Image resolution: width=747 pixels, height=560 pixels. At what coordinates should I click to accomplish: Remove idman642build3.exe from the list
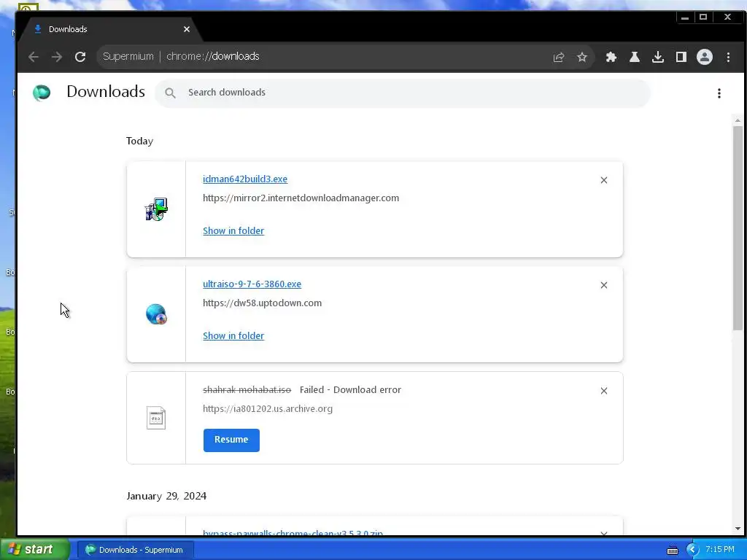[x=603, y=180]
